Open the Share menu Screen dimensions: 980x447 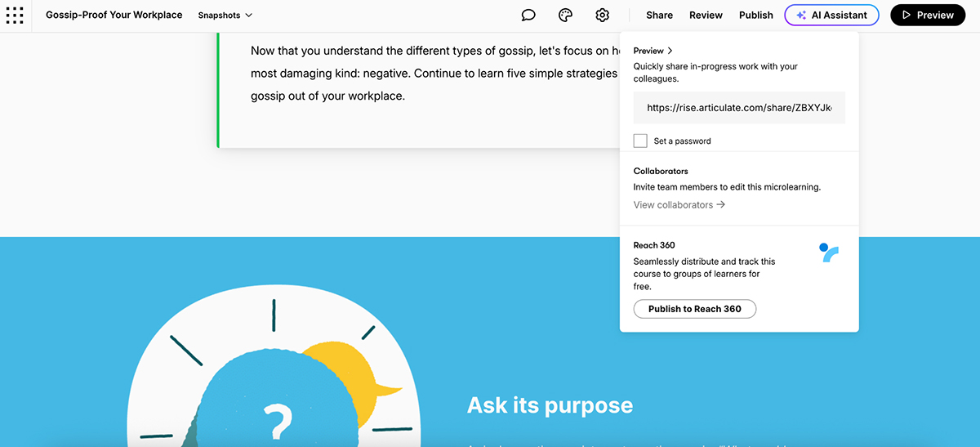659,15
